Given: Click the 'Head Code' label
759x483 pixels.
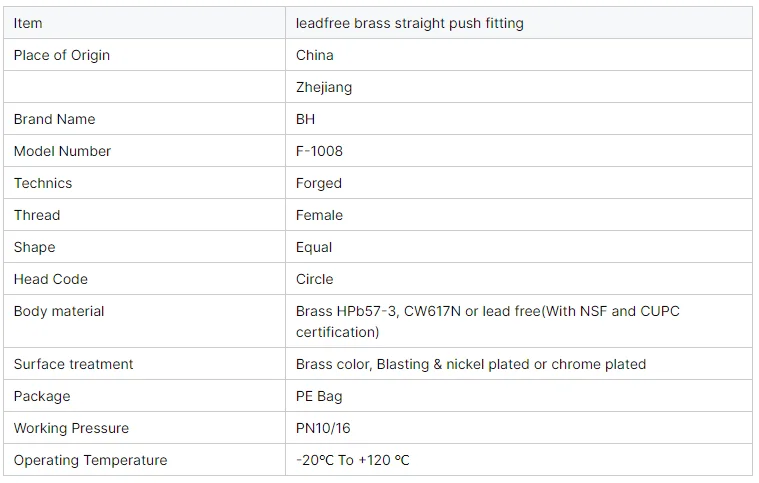Looking at the screenshot, I should [51, 279].
